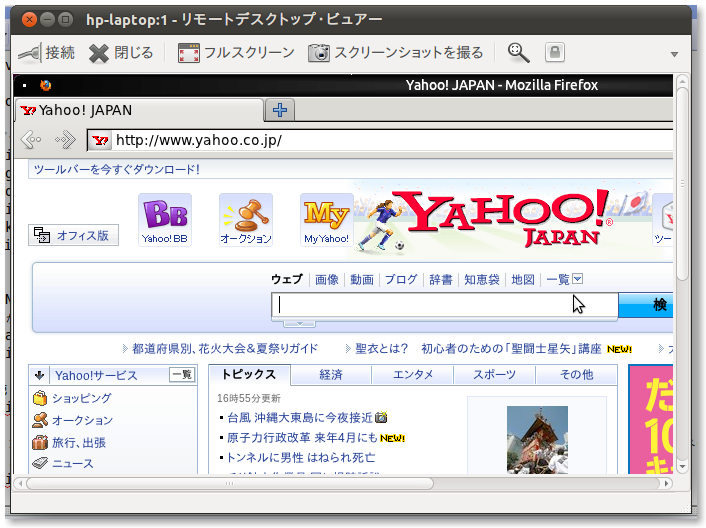Open the My Yahoo! icon
The width and height of the screenshot is (706, 528).
pos(326,220)
